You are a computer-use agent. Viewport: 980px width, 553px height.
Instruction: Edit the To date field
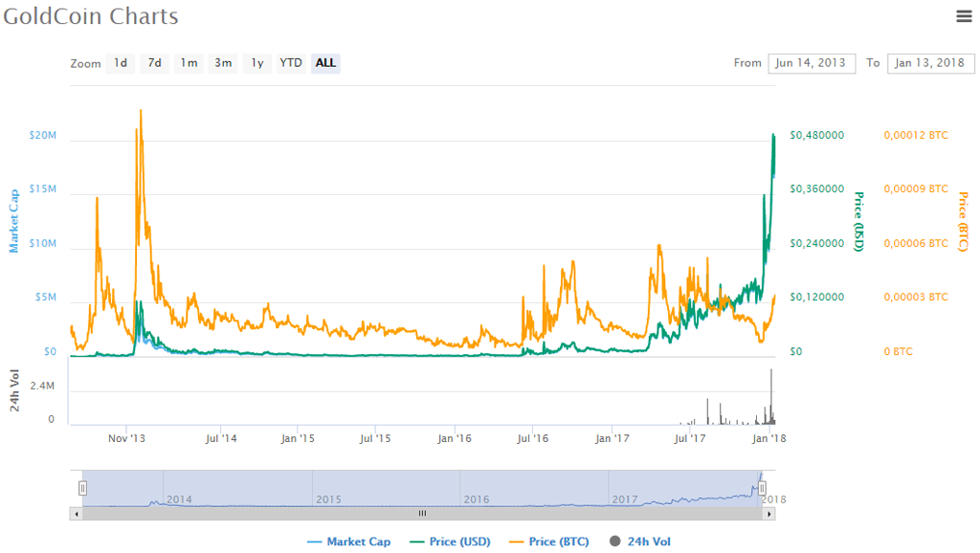tap(930, 63)
